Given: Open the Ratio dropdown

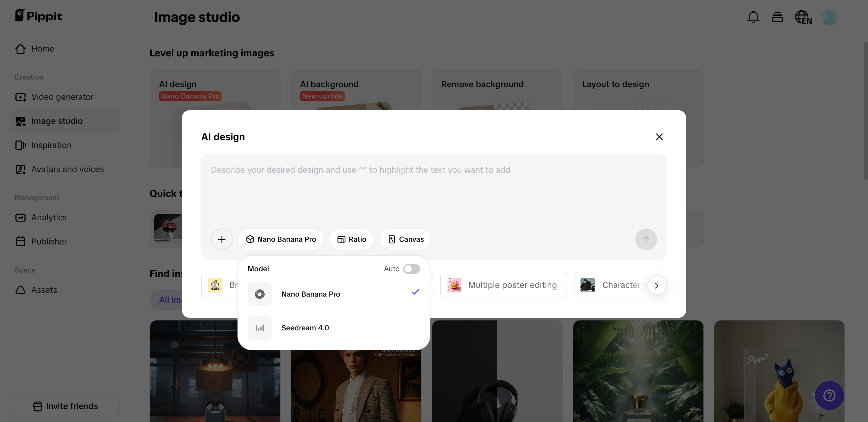Looking at the screenshot, I should [x=351, y=239].
